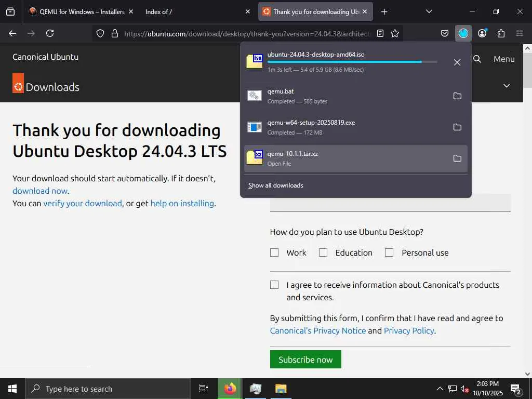Close the Thank you for downloading tab
532x399 pixels.
(x=365, y=11)
